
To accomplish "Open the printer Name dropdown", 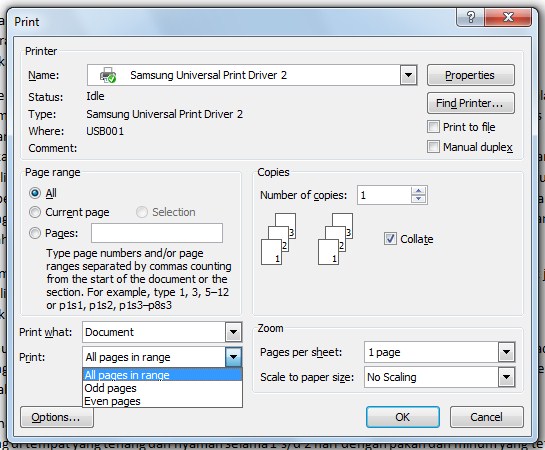I will pos(408,75).
